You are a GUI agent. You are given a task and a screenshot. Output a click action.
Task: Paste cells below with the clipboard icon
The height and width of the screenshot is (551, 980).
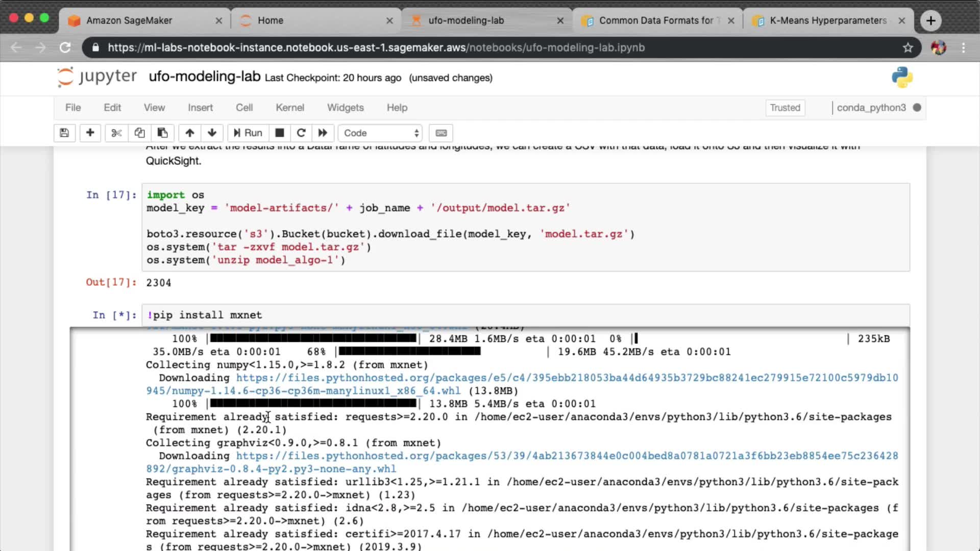click(x=162, y=133)
